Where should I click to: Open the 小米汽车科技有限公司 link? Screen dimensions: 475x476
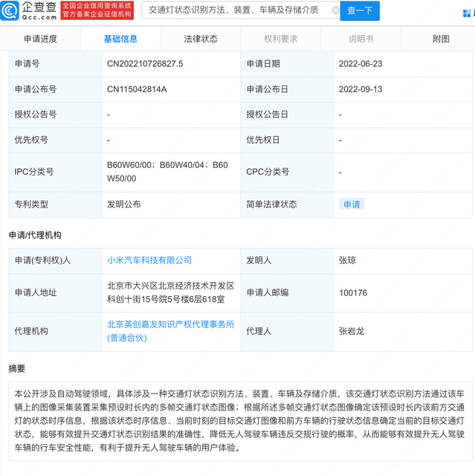click(x=149, y=260)
